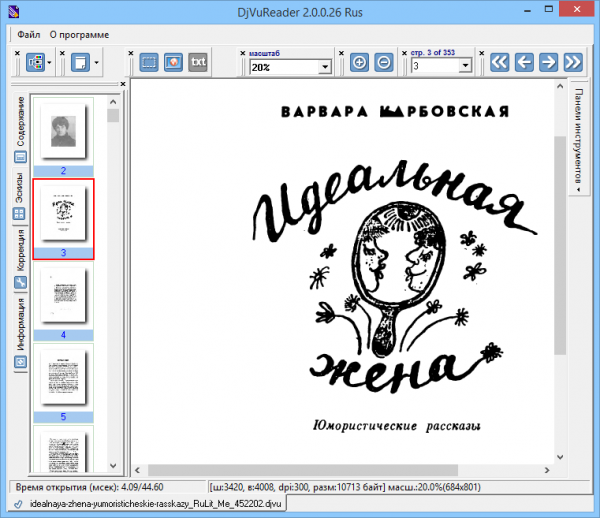This screenshot has width=600, height=518.
Task: Select page 2 thumbnail
Action: [64, 137]
